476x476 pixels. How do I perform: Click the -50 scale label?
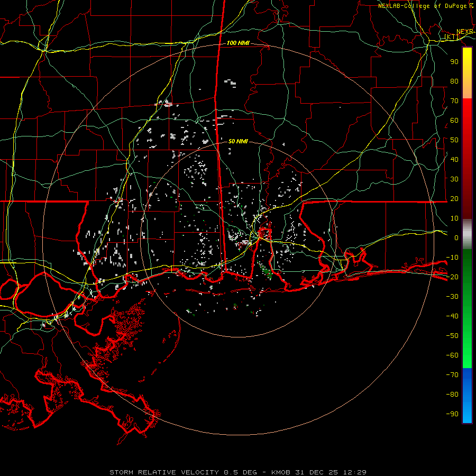pyautogui.click(x=452, y=336)
